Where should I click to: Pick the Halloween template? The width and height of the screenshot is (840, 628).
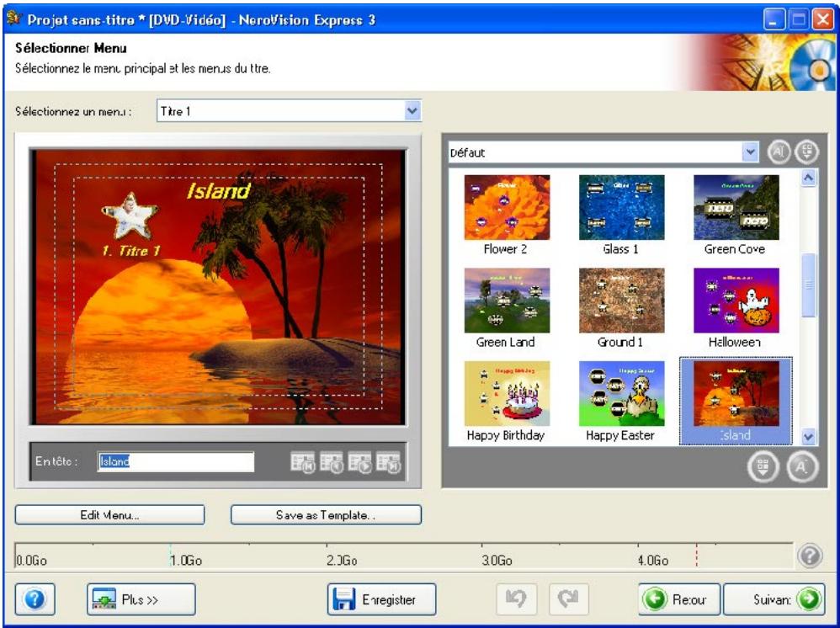coord(736,308)
